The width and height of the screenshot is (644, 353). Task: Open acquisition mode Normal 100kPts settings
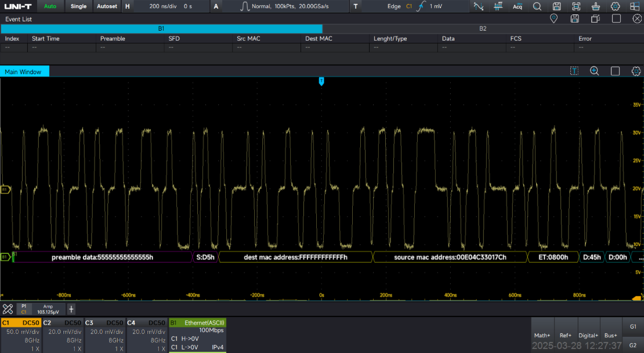[285, 6]
